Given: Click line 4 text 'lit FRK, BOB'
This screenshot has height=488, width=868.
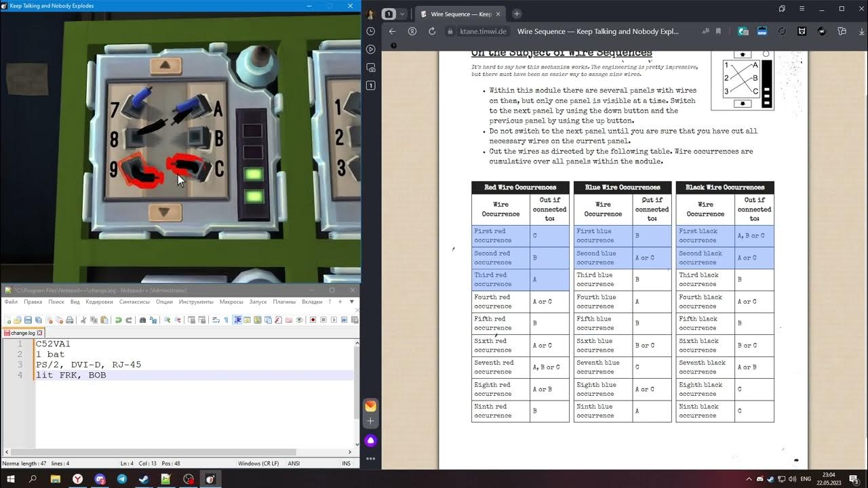Looking at the screenshot, I should (x=71, y=375).
